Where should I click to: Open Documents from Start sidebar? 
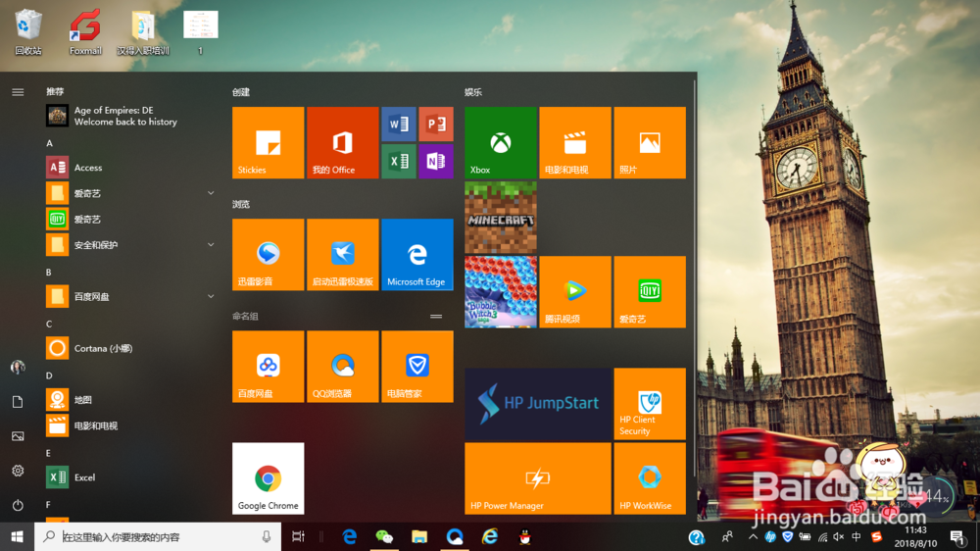pyautogui.click(x=18, y=402)
